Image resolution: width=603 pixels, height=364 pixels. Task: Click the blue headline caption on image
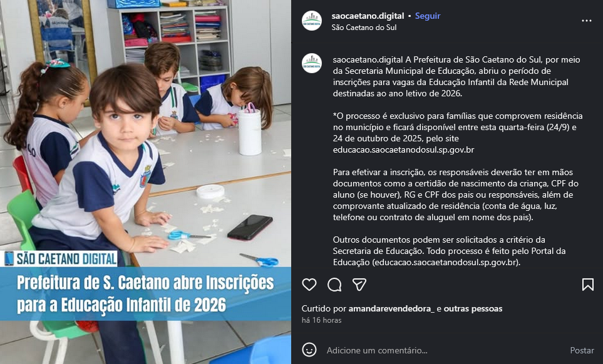(x=145, y=294)
